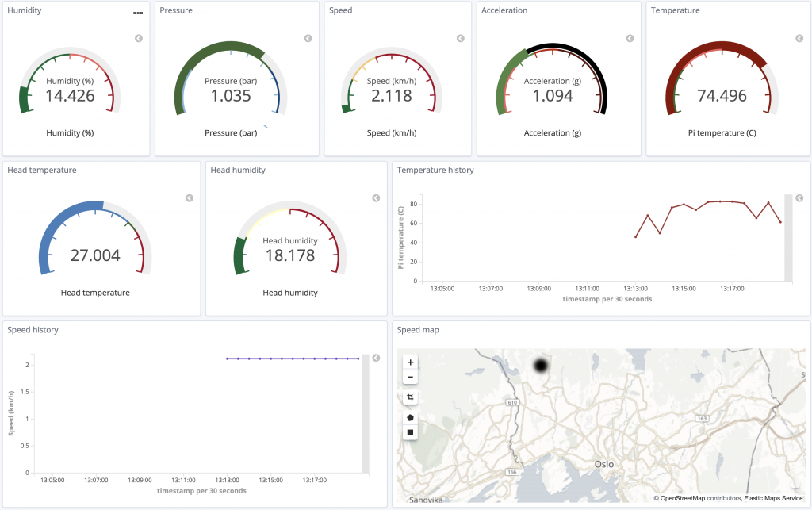812x510 pixels.
Task: Open the Humidity panel options menu
Action: pos(138,13)
